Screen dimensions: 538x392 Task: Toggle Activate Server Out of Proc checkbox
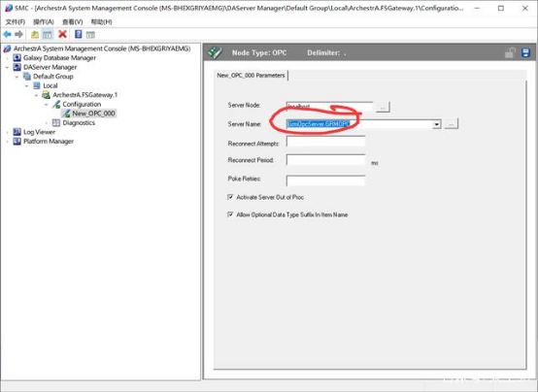[230, 197]
